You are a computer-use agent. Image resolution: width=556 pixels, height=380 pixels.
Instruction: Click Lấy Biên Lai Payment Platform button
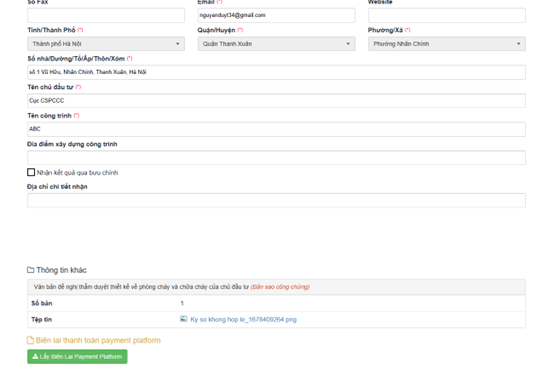[77, 357]
